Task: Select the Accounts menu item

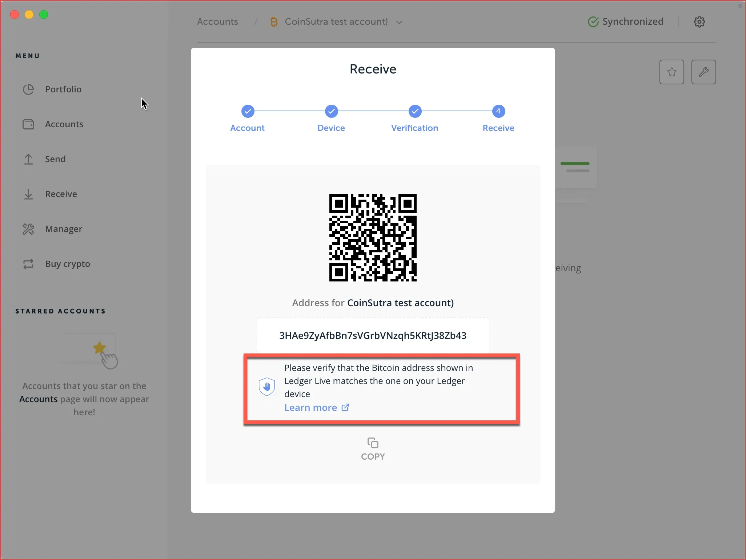Action: (64, 124)
